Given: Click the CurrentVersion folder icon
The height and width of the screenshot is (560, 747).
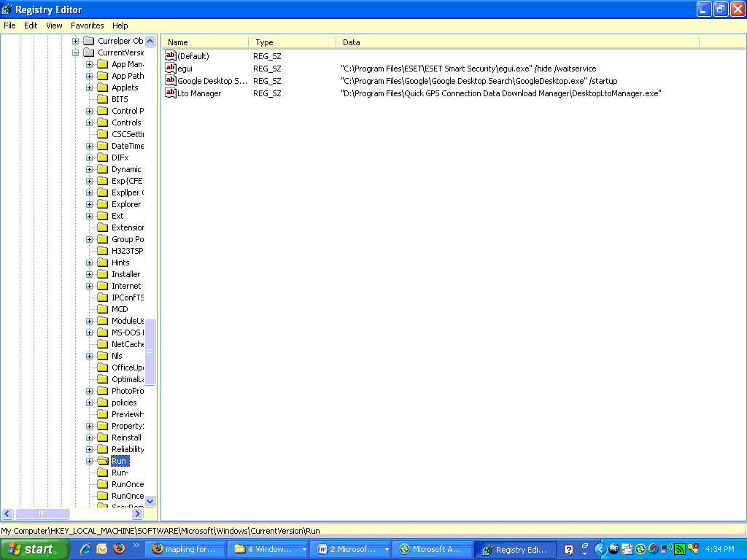Looking at the screenshot, I should click(x=89, y=52).
